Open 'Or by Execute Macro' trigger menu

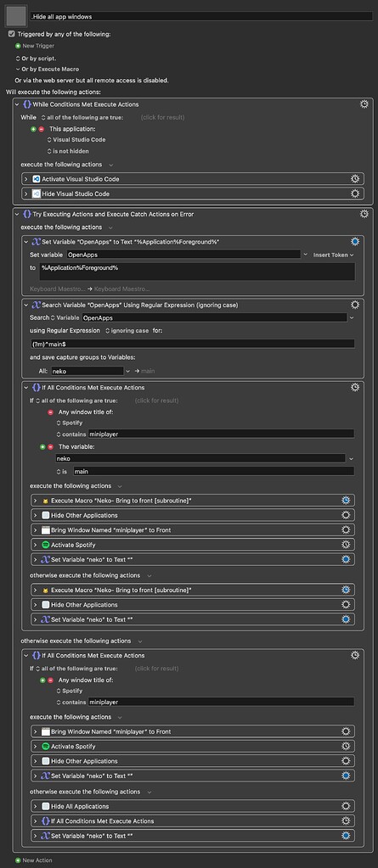[47, 70]
